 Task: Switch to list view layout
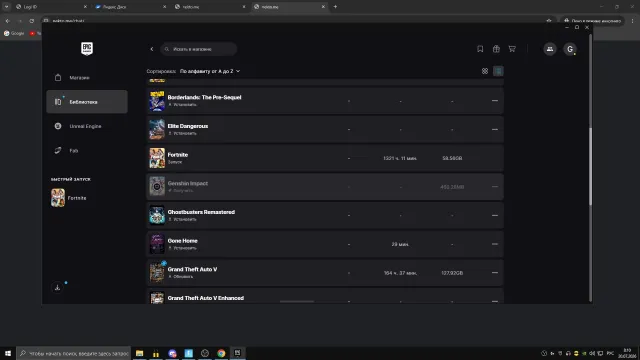tap(498, 71)
